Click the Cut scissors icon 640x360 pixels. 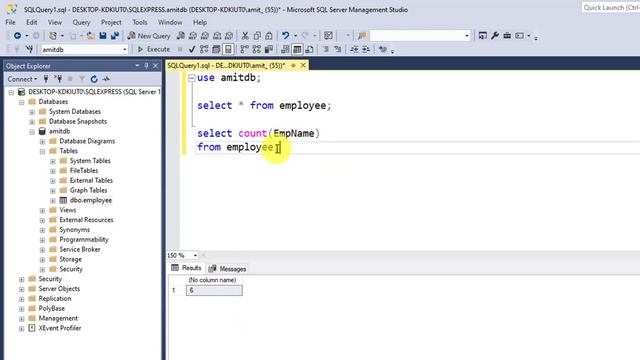pyautogui.click(x=245, y=36)
